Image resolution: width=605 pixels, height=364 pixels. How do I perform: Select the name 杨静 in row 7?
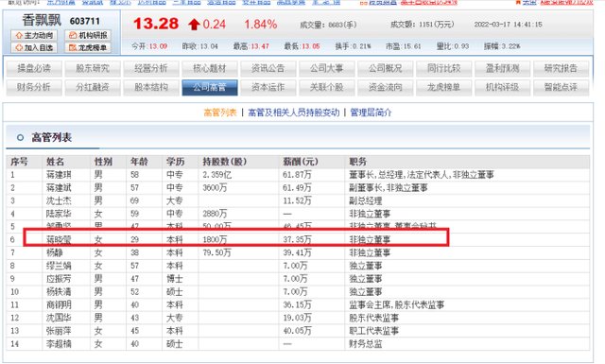(55, 252)
